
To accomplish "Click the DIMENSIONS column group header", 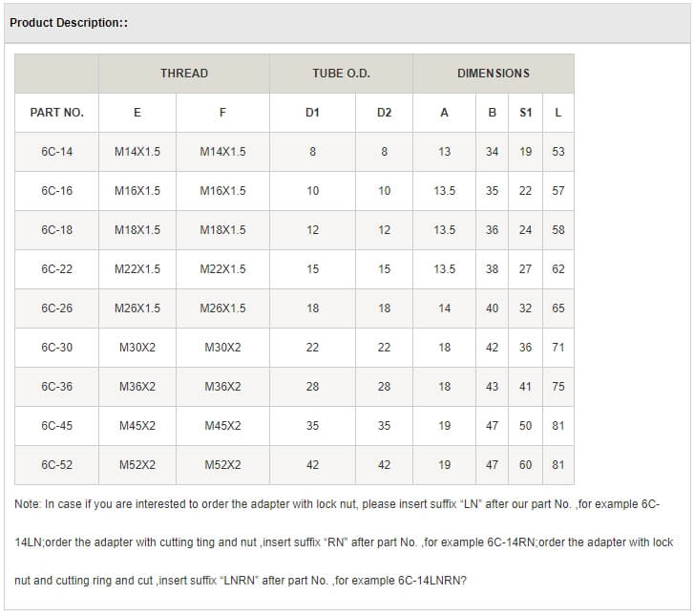I will click(493, 74).
